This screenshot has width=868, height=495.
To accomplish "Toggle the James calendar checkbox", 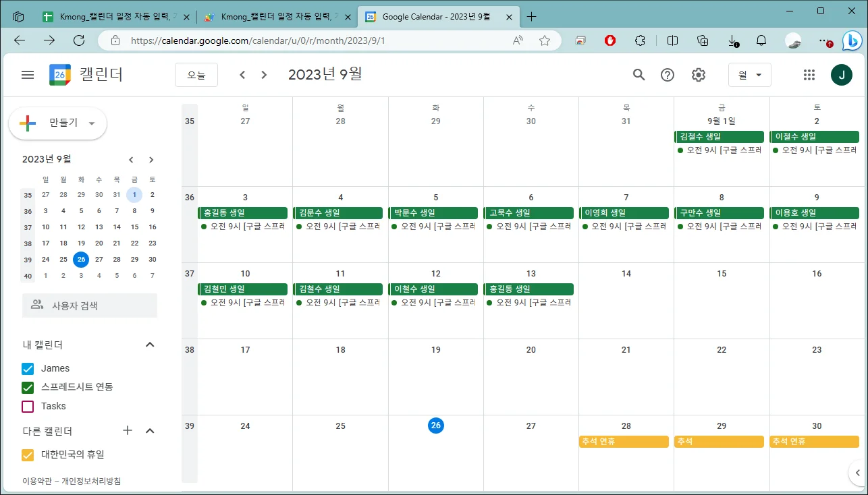I will [28, 368].
